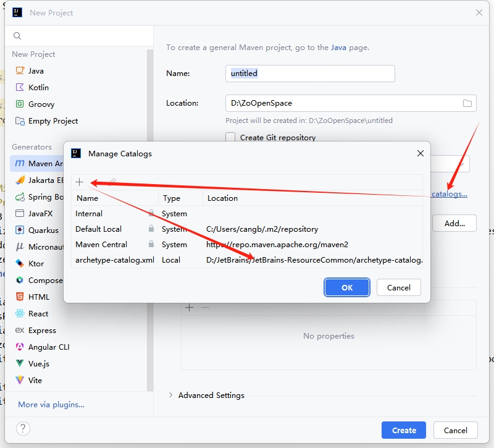This screenshot has height=448, width=494.
Task: Cancel the New Project dialog
Action: point(455,430)
